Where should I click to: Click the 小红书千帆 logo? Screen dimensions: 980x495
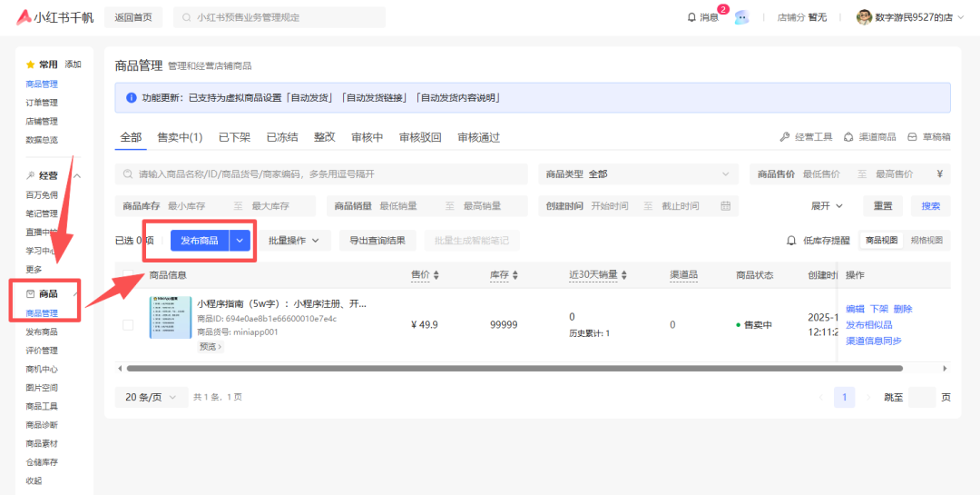coord(55,17)
